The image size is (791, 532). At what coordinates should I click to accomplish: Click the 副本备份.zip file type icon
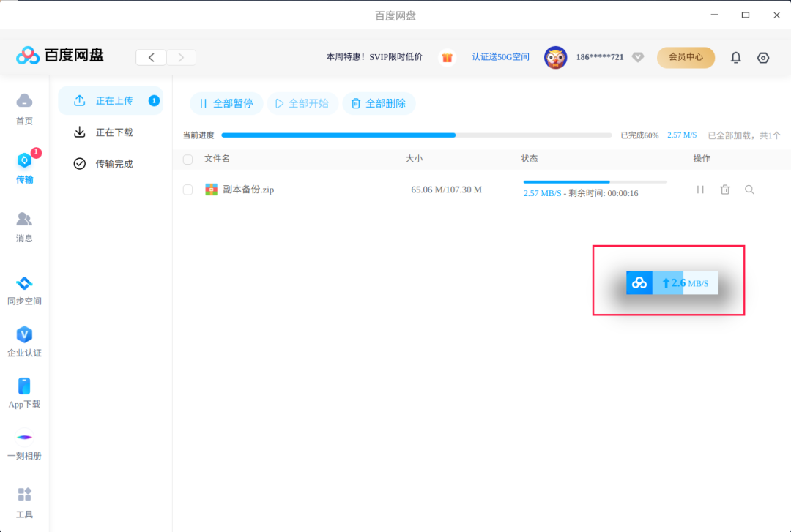[x=211, y=190]
